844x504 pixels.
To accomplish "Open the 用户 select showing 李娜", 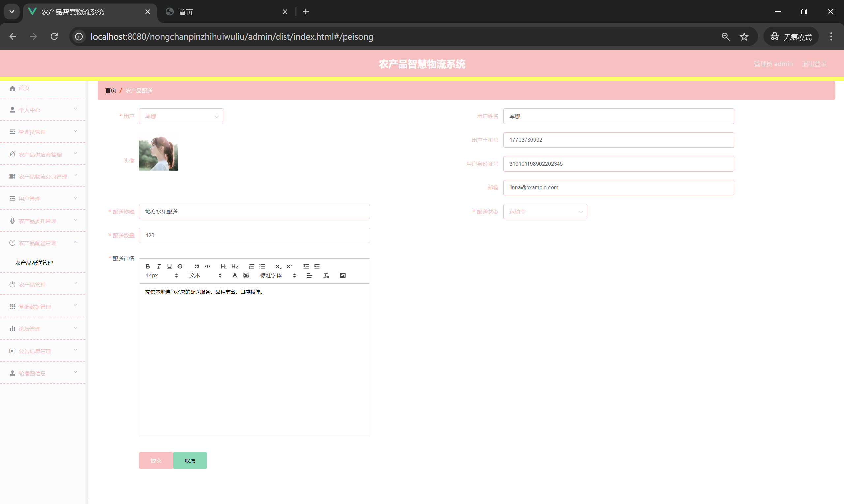I will 181,116.
